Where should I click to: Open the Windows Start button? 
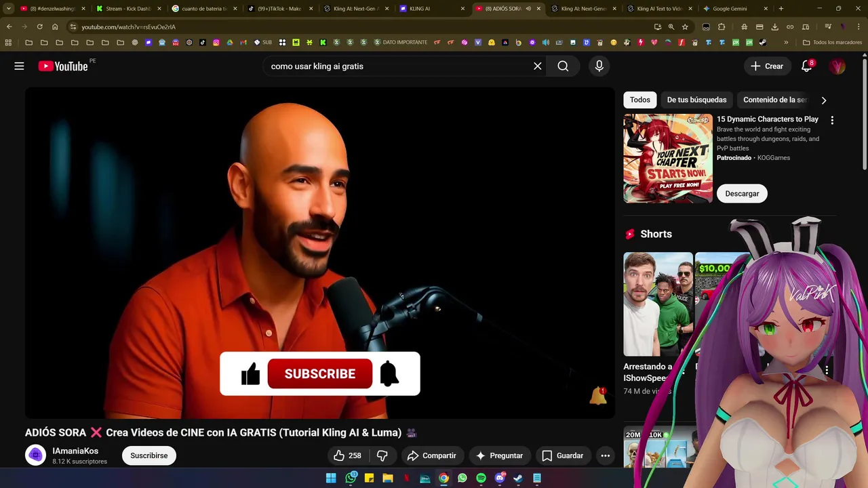click(x=331, y=478)
